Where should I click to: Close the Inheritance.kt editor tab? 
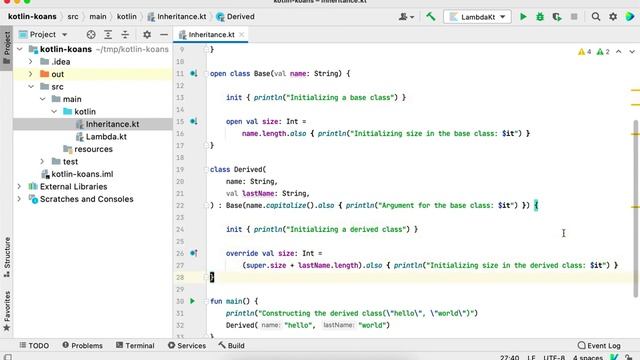[242, 35]
